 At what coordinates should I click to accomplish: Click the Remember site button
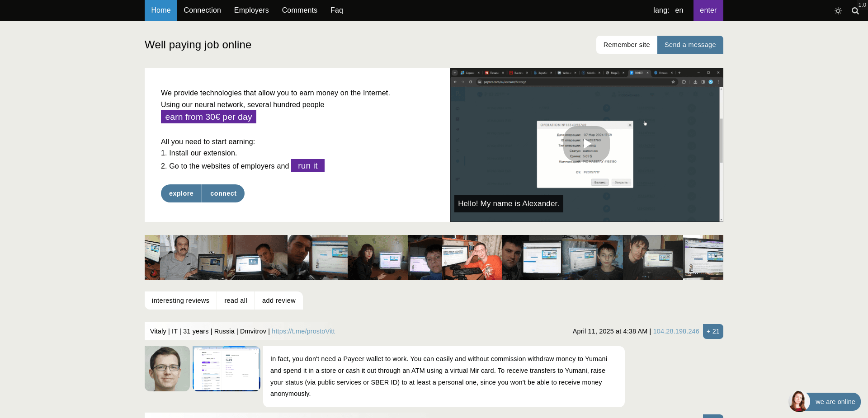coord(626,45)
